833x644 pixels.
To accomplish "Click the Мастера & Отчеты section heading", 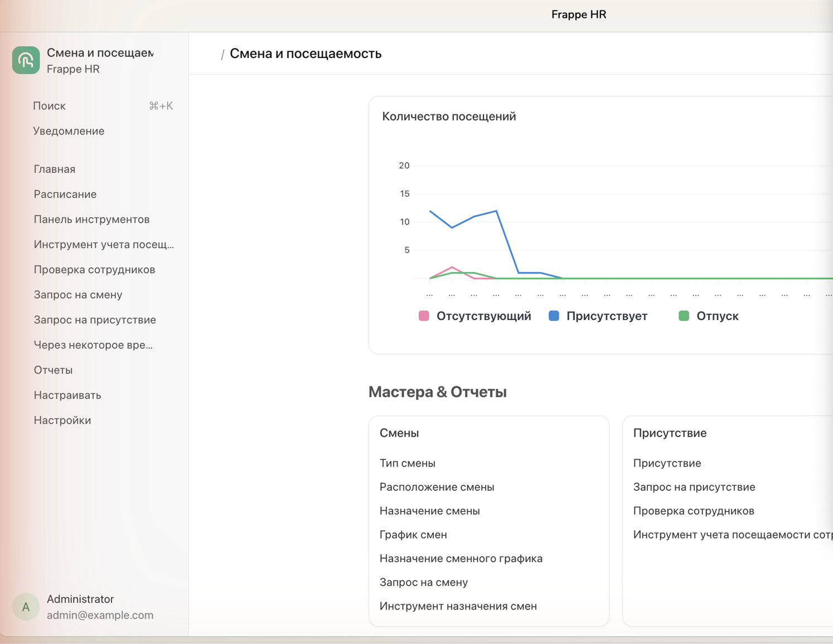I will 438,392.
